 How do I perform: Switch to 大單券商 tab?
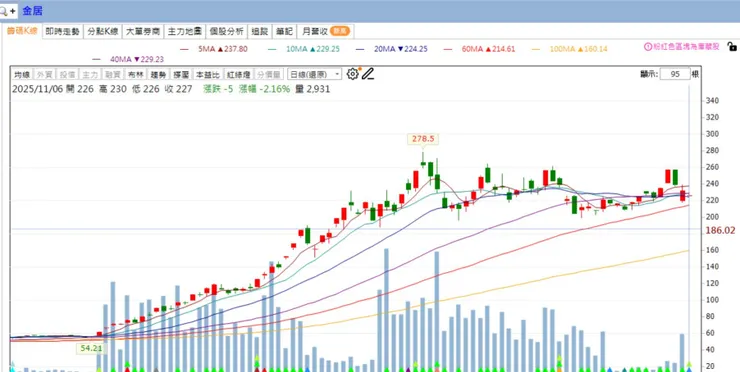tap(143, 32)
